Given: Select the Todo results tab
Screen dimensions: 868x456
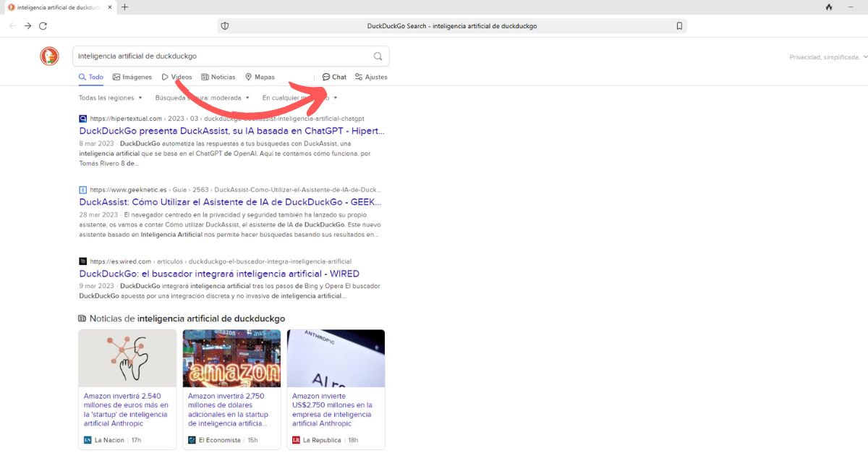Looking at the screenshot, I should pyautogui.click(x=91, y=77).
